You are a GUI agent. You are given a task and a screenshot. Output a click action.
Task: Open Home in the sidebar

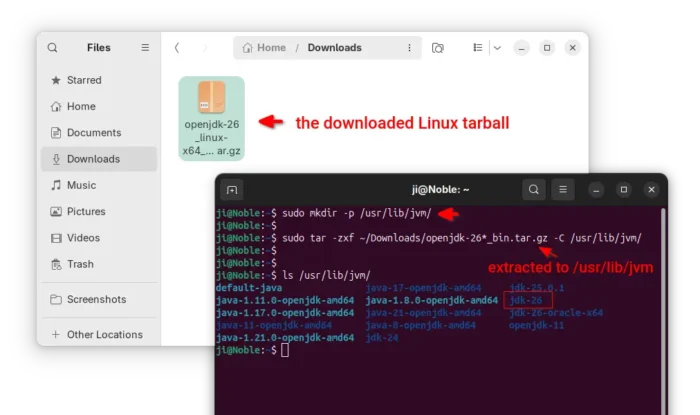click(x=81, y=107)
